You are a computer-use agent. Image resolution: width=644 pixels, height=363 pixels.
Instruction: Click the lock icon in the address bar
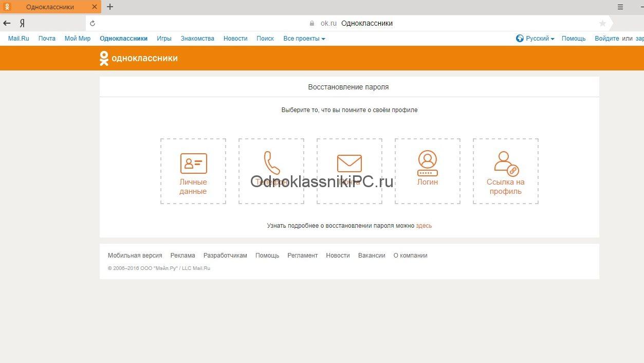click(x=312, y=23)
